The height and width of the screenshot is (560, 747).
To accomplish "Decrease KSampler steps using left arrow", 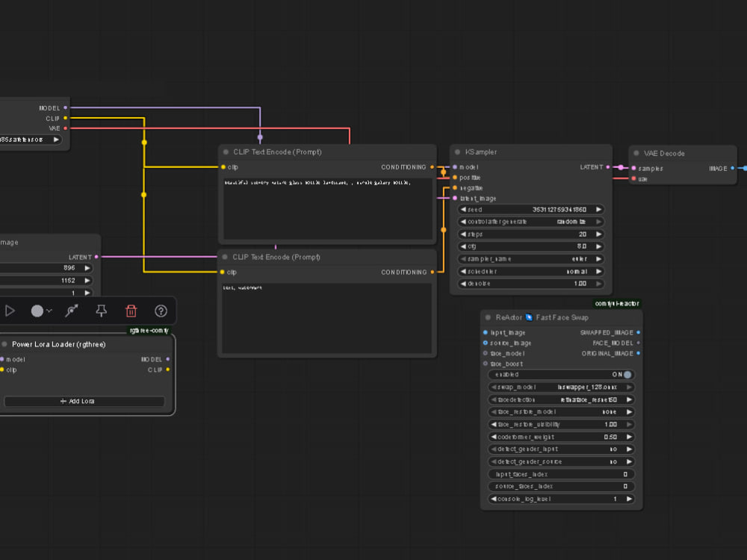I will pos(463,234).
